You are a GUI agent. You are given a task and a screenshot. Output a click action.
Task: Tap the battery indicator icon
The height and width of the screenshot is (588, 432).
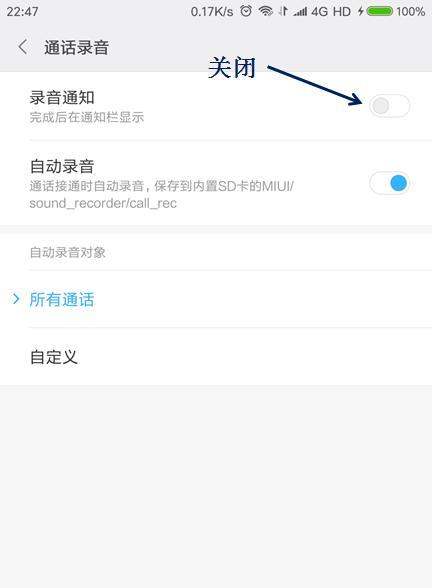380,11
